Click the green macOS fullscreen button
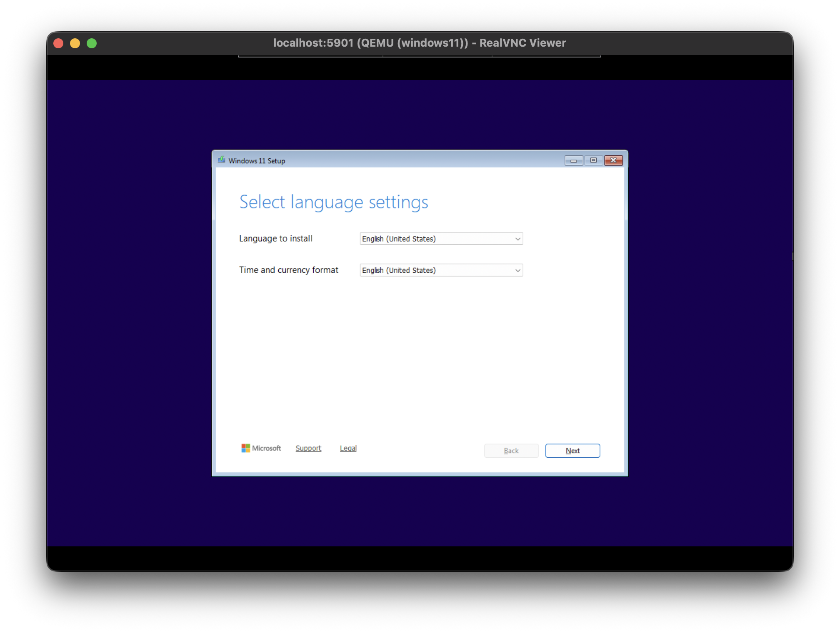 point(92,43)
